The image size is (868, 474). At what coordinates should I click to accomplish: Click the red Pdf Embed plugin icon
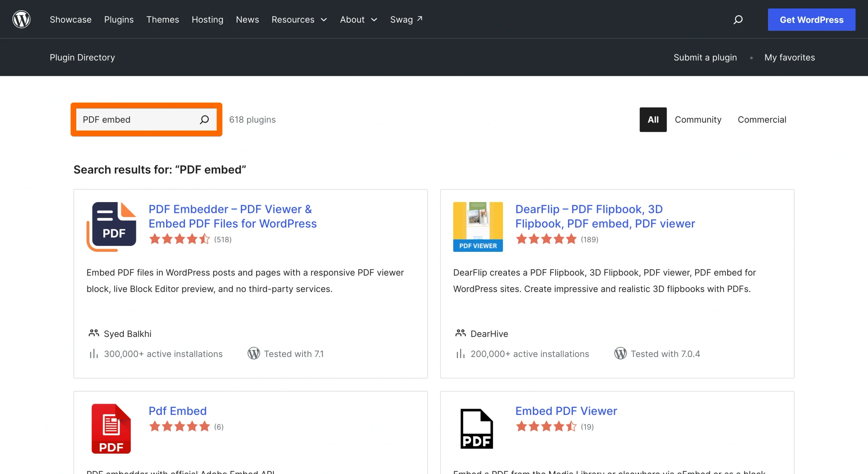coord(111,429)
